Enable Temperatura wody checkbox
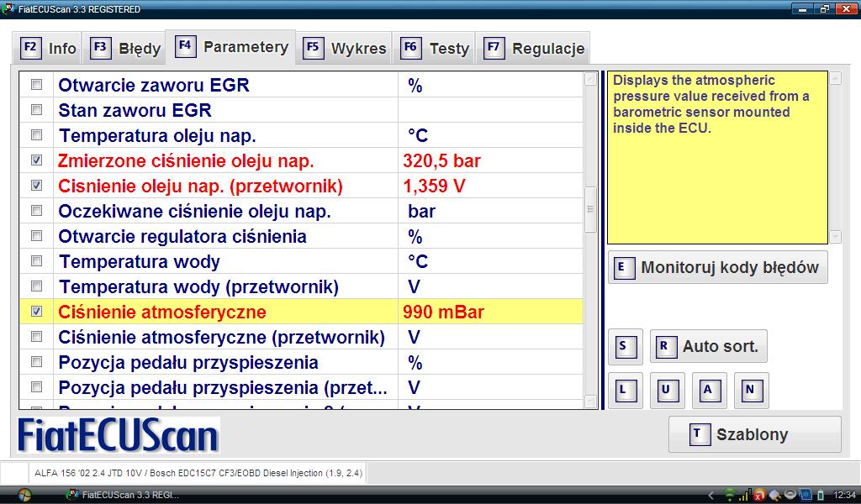The image size is (861, 504). coord(36,261)
